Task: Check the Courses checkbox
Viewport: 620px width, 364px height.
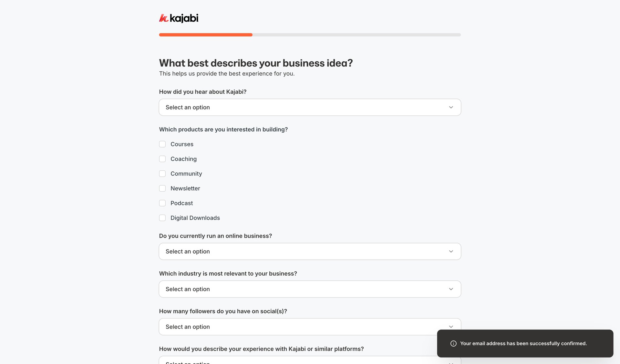Action: click(162, 144)
